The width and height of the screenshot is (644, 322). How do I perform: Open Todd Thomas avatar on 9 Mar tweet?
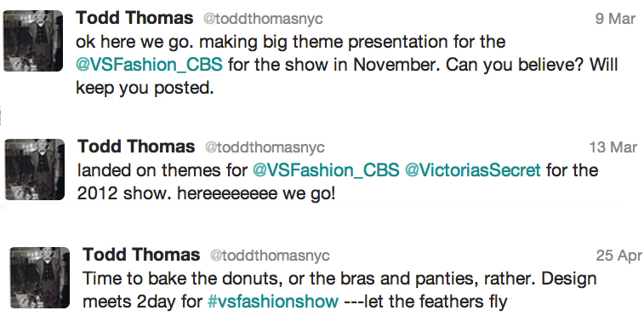coord(33,41)
